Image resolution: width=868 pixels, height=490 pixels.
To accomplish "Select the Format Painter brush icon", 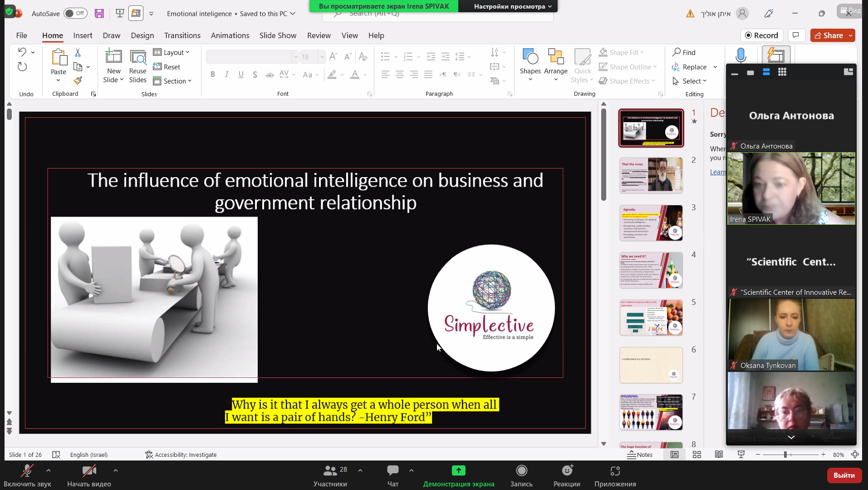I will [x=78, y=81].
